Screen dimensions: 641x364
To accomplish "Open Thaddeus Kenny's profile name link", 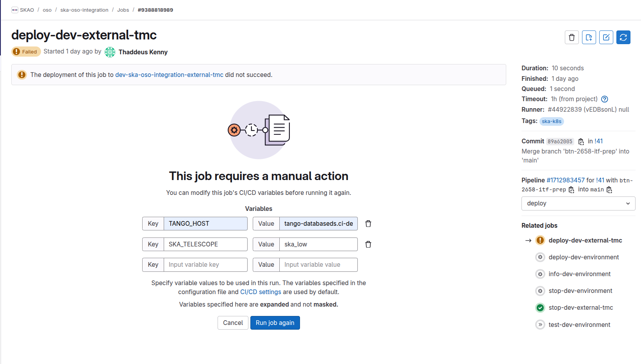I will click(x=143, y=52).
